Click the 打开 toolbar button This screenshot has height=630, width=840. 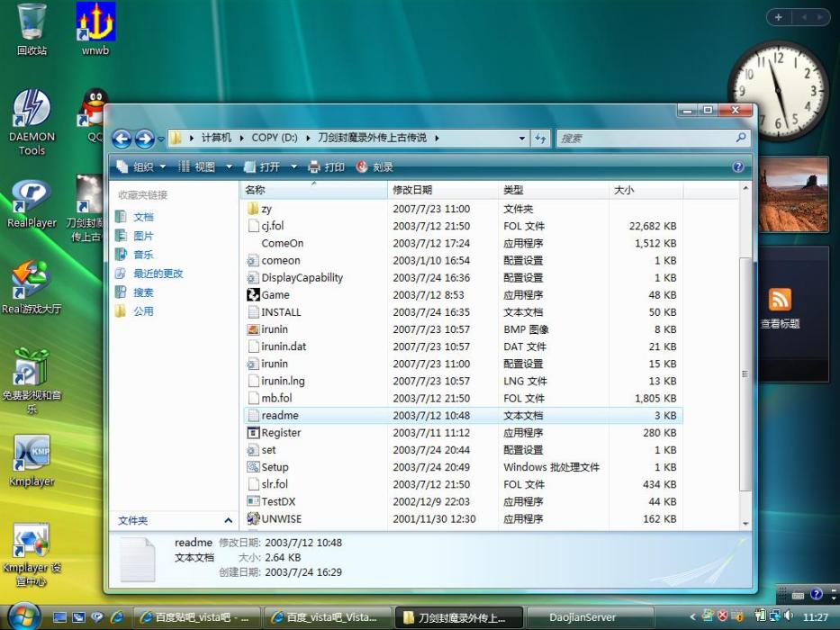(263, 167)
